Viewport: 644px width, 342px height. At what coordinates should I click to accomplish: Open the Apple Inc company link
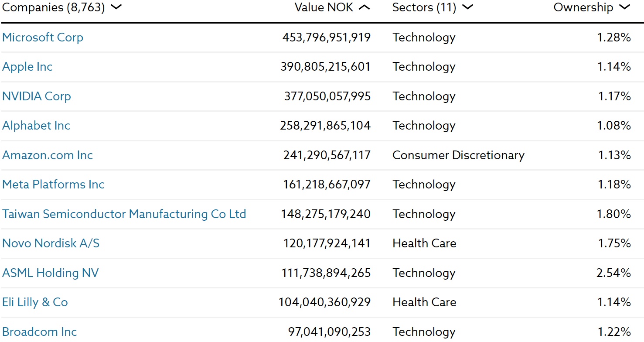27,67
